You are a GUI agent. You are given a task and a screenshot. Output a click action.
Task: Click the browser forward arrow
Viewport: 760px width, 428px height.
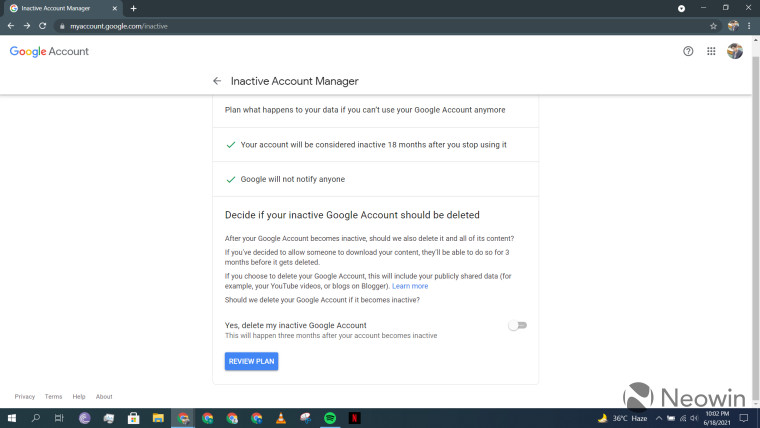click(27, 26)
